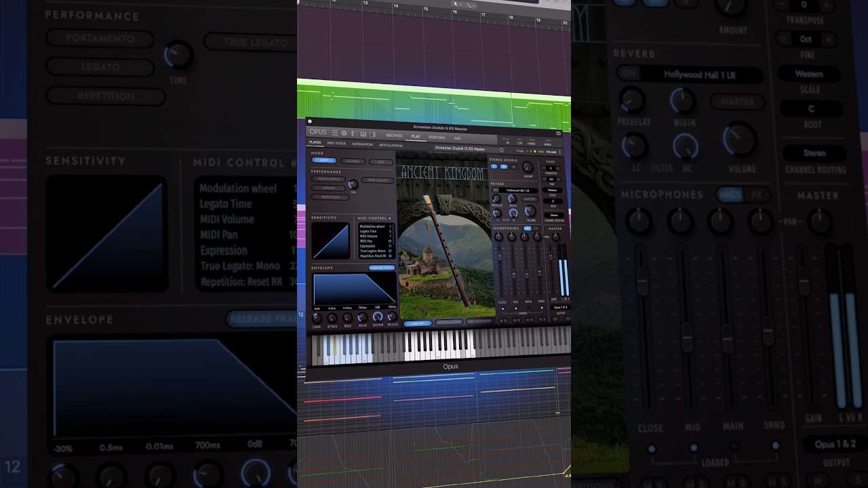The width and height of the screenshot is (868, 488).
Task: Click the MID microphone fader
Action: click(x=515, y=274)
